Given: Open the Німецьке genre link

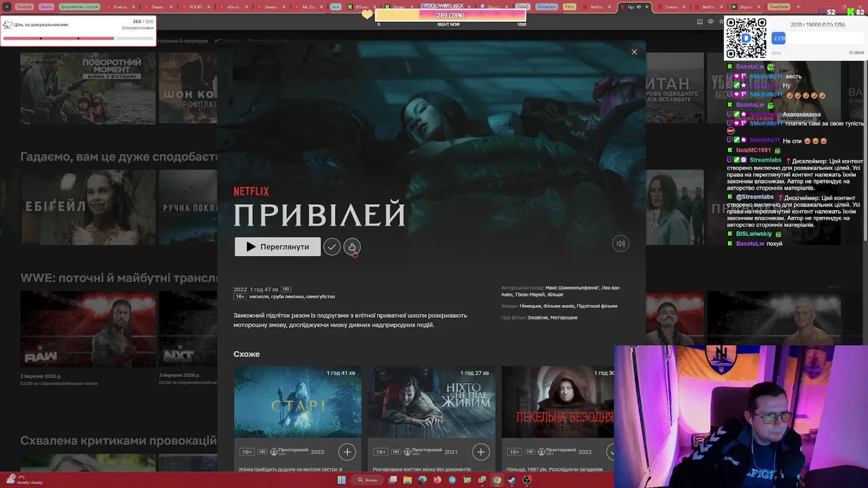Looking at the screenshot, I should [x=530, y=306].
